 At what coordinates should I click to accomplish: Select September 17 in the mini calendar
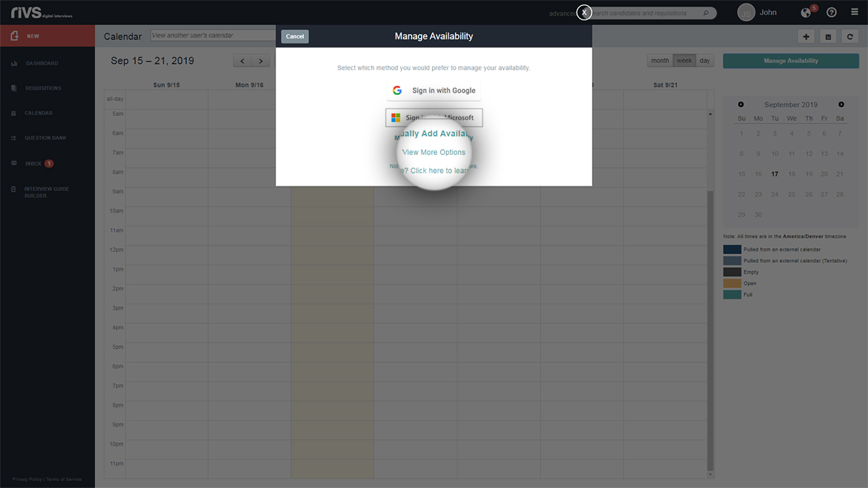click(x=774, y=174)
